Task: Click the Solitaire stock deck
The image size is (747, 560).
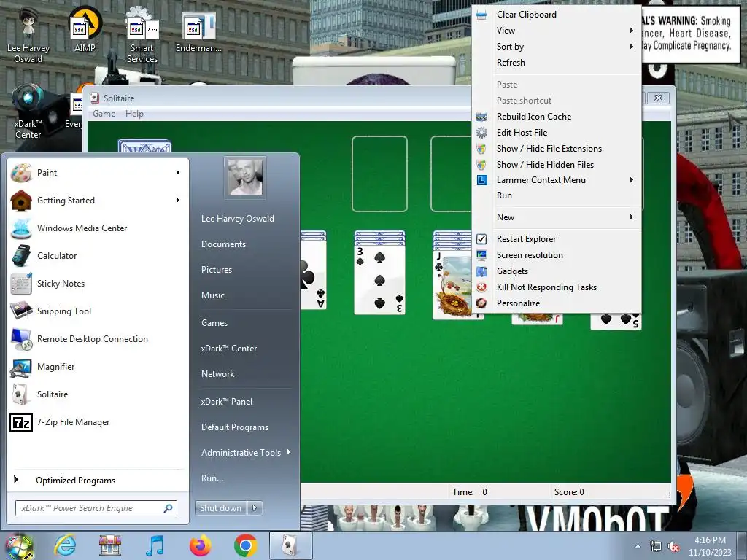Action: 144,145
